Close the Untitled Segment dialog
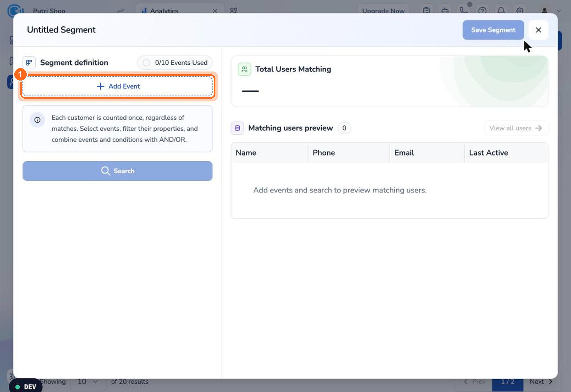571x392 pixels. coord(538,30)
